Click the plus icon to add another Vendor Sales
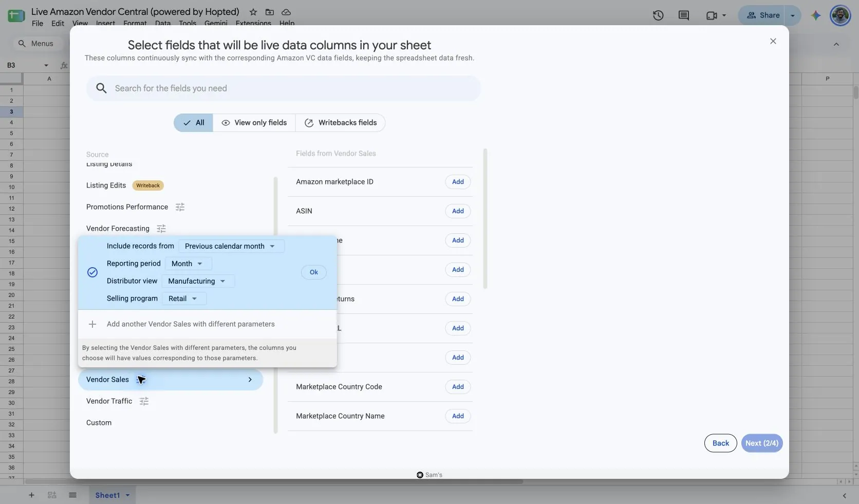The image size is (859, 504). click(92, 324)
